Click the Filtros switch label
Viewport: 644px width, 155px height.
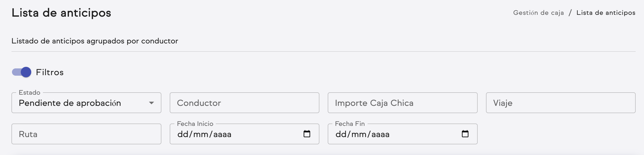[49, 73]
